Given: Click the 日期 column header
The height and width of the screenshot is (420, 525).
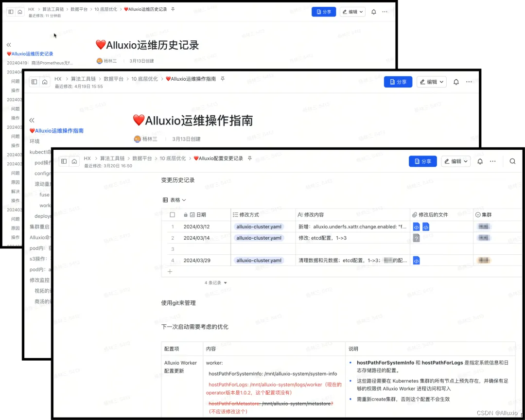Looking at the screenshot, I should [x=201, y=215].
